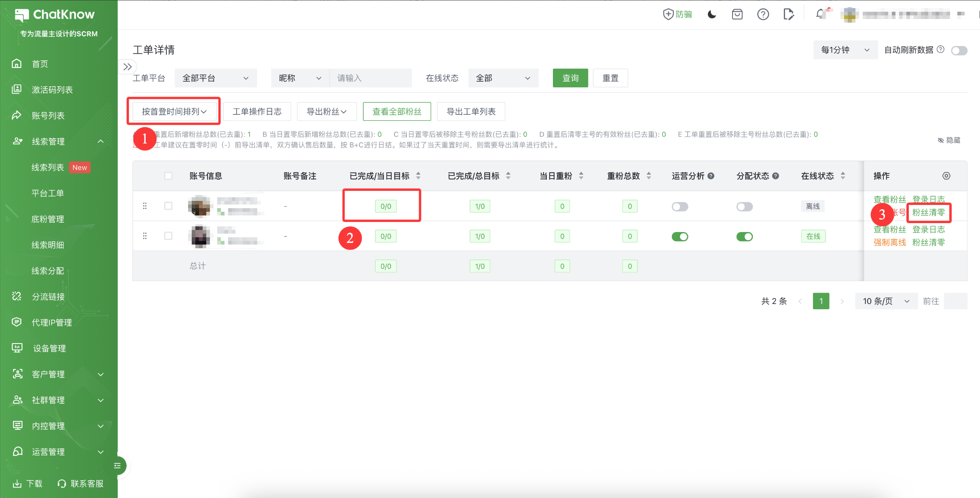Switch to dark mode moon icon
The image size is (980, 498).
tap(712, 15)
